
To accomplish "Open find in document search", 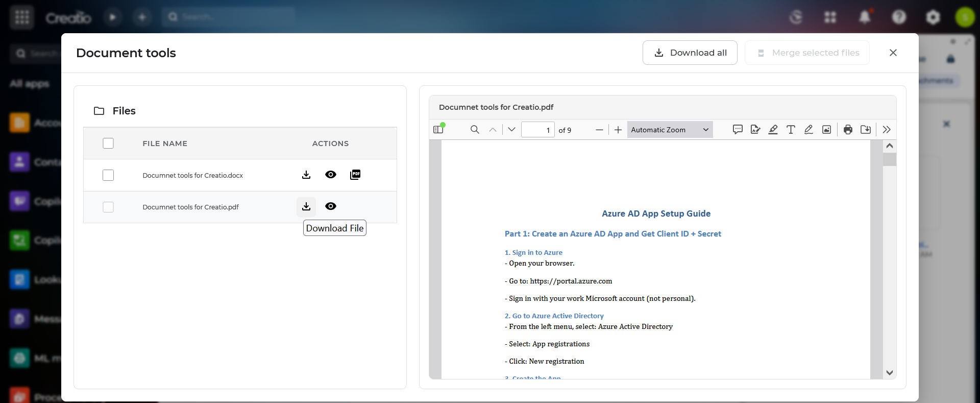I will 475,130.
